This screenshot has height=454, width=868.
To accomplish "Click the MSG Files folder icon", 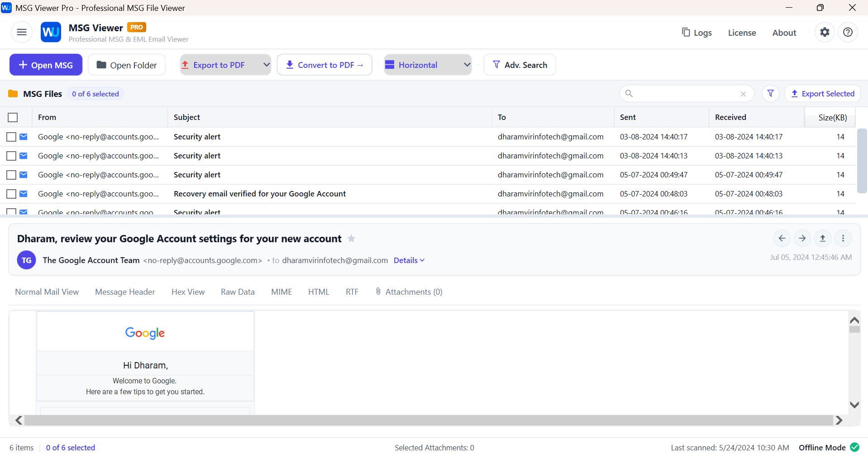I will [x=13, y=94].
